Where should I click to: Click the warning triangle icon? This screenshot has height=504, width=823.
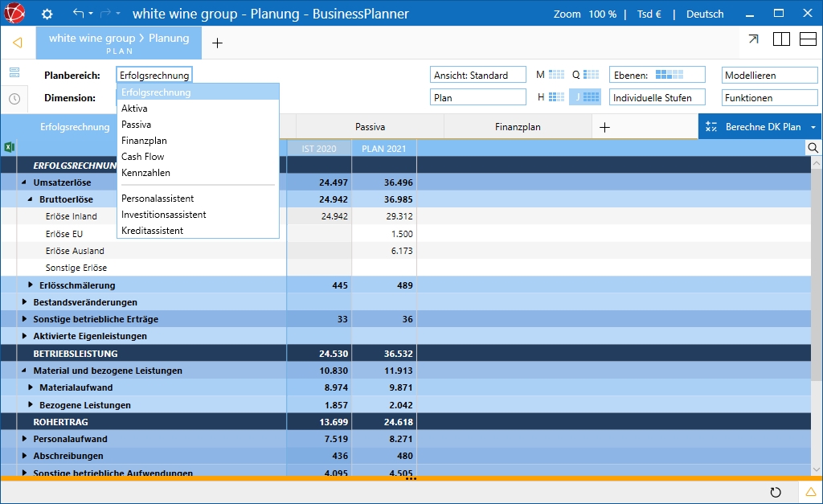coord(811,492)
